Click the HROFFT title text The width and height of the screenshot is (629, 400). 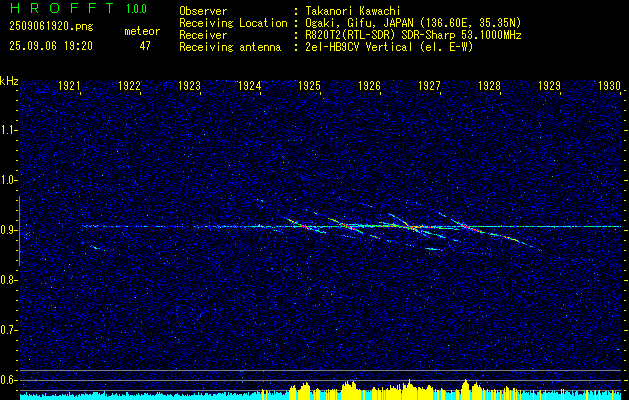tap(62, 8)
